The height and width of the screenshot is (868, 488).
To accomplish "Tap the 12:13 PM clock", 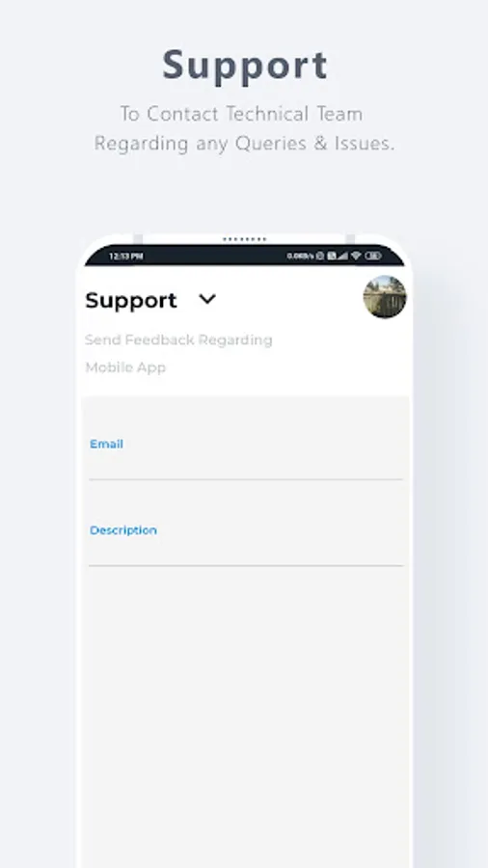I will click(x=126, y=257).
